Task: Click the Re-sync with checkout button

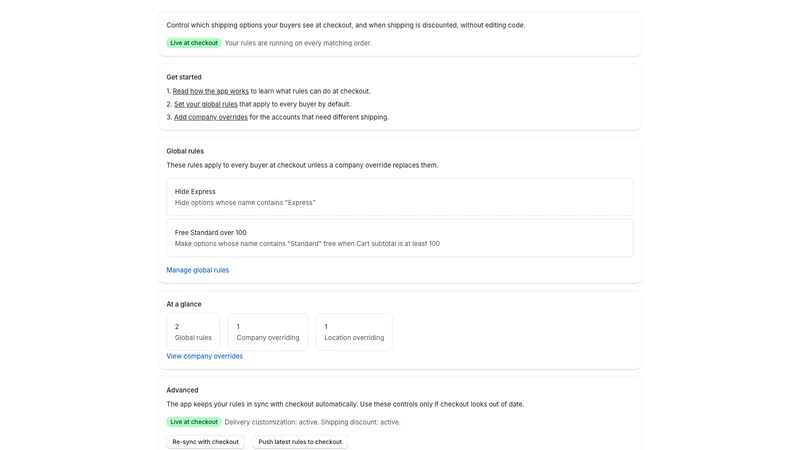Action: pyautogui.click(x=206, y=442)
